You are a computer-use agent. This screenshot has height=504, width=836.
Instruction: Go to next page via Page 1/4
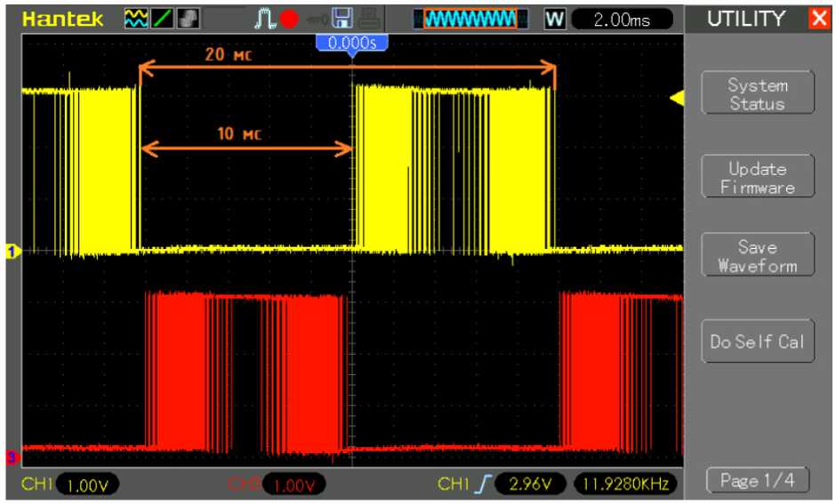point(758,481)
